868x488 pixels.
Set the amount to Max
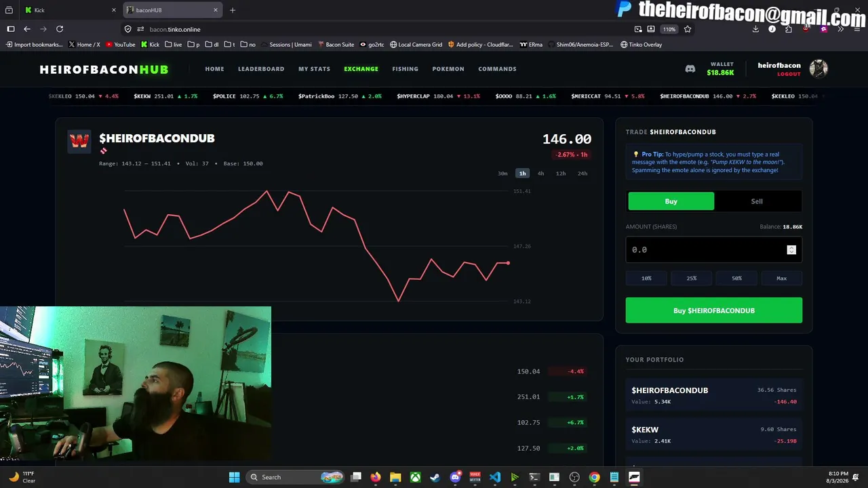(x=782, y=278)
